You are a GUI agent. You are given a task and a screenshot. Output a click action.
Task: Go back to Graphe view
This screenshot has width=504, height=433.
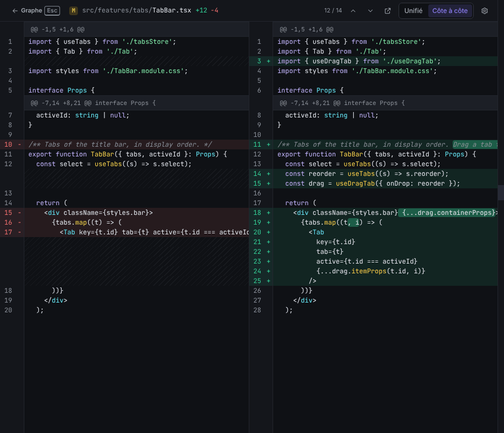click(x=27, y=11)
